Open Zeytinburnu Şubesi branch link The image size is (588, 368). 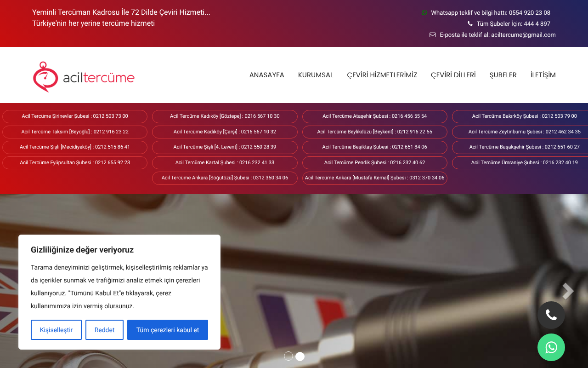click(x=520, y=132)
